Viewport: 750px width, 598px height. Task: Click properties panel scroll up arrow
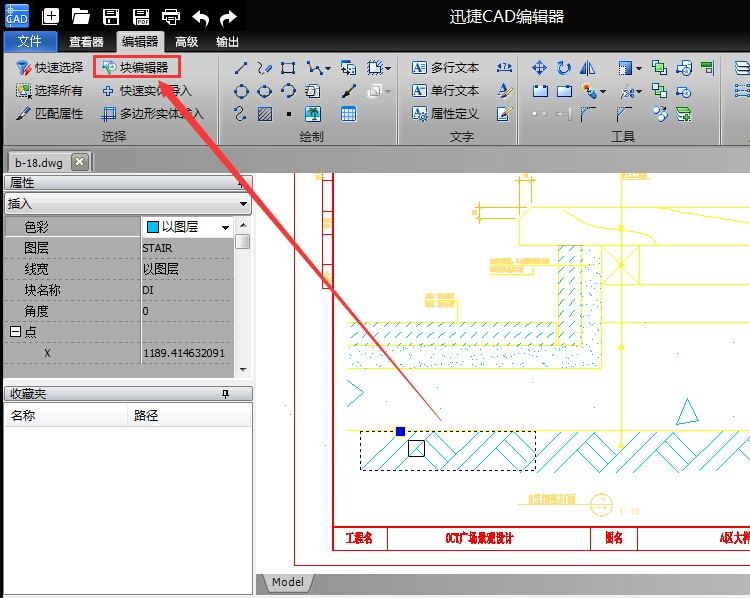point(243,225)
